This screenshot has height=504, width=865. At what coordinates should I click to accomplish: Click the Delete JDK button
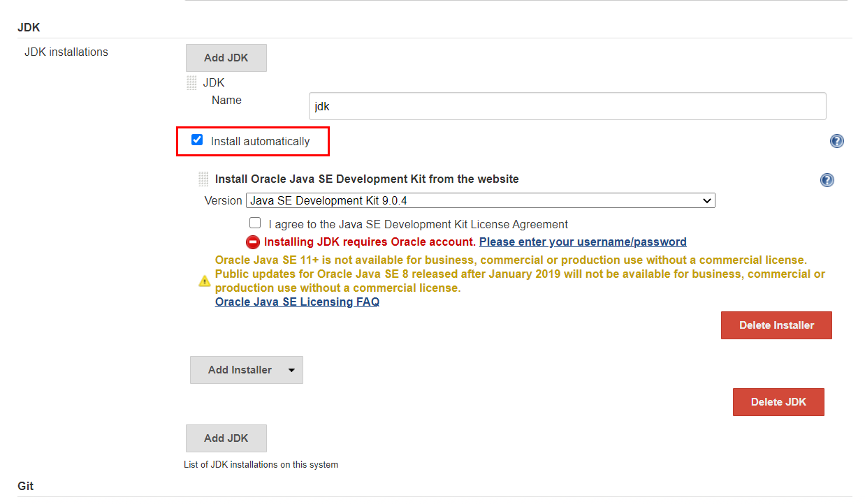(778, 402)
